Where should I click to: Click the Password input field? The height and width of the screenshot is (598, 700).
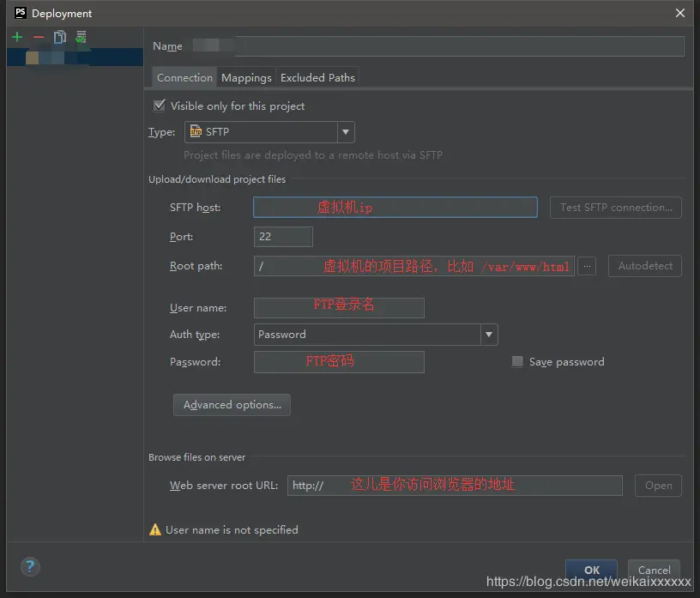coord(339,362)
